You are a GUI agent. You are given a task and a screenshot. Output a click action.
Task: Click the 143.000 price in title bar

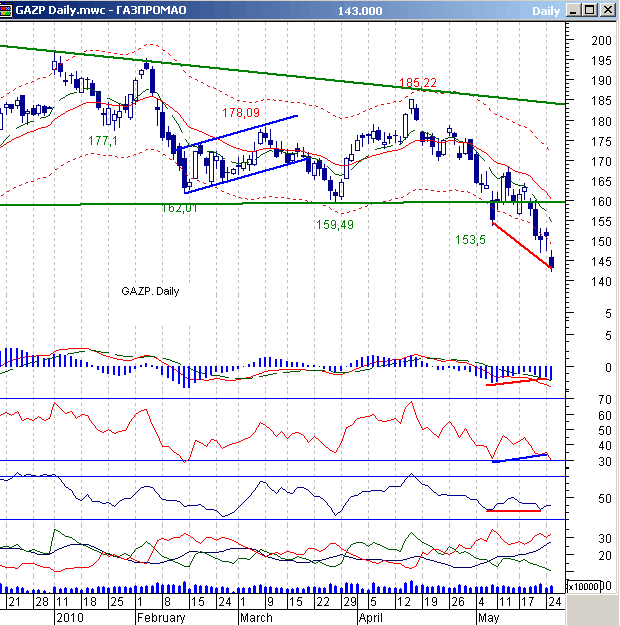point(360,11)
